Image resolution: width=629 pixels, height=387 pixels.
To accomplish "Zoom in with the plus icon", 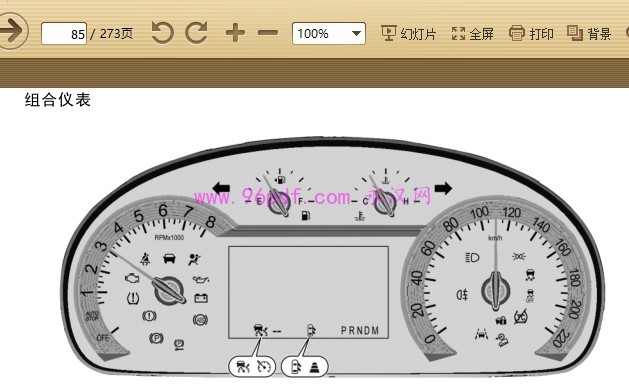I will (x=235, y=33).
